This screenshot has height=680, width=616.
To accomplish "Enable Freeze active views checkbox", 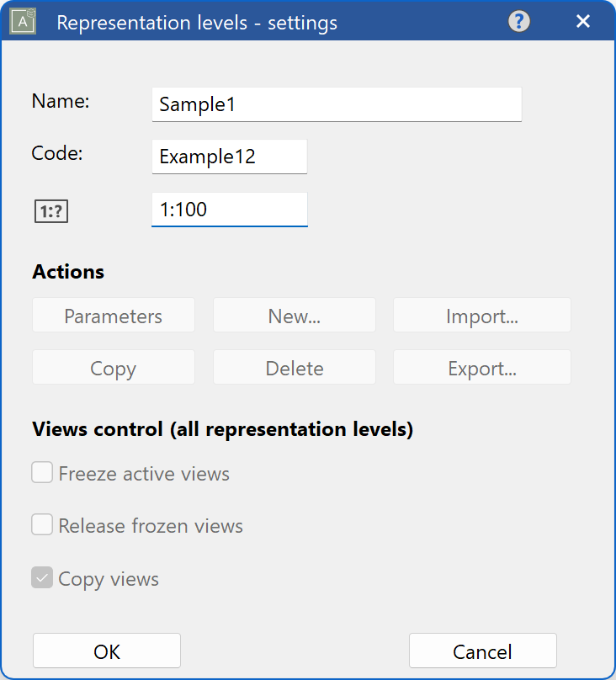I will (x=42, y=472).
